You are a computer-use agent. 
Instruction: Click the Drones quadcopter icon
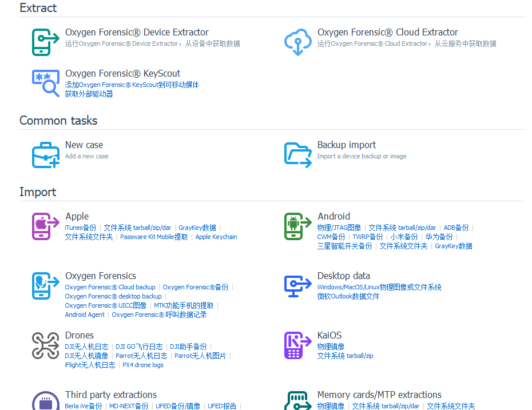(x=46, y=345)
